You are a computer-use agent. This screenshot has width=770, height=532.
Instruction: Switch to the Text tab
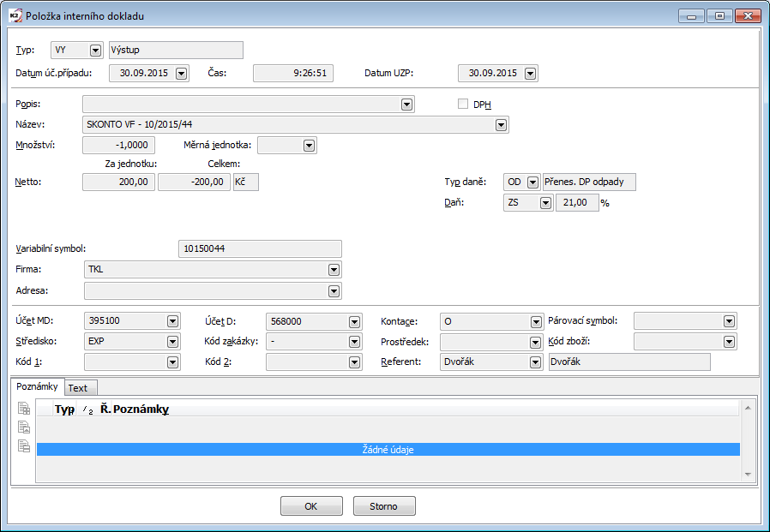[81, 388]
